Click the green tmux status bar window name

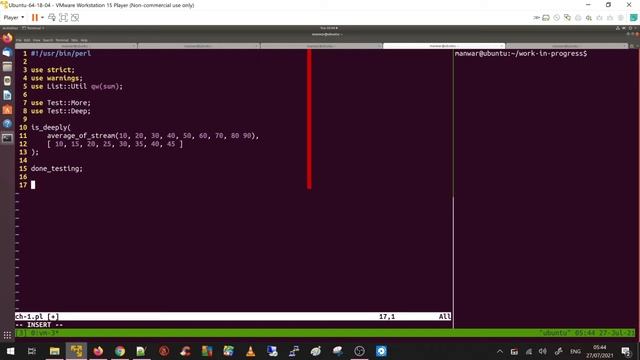(x=44, y=333)
